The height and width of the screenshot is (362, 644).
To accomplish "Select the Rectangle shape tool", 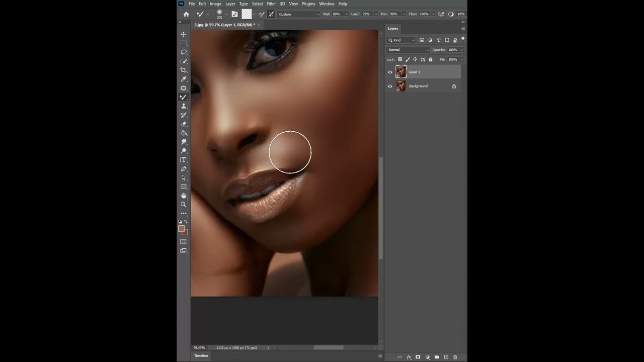I will pyautogui.click(x=184, y=187).
